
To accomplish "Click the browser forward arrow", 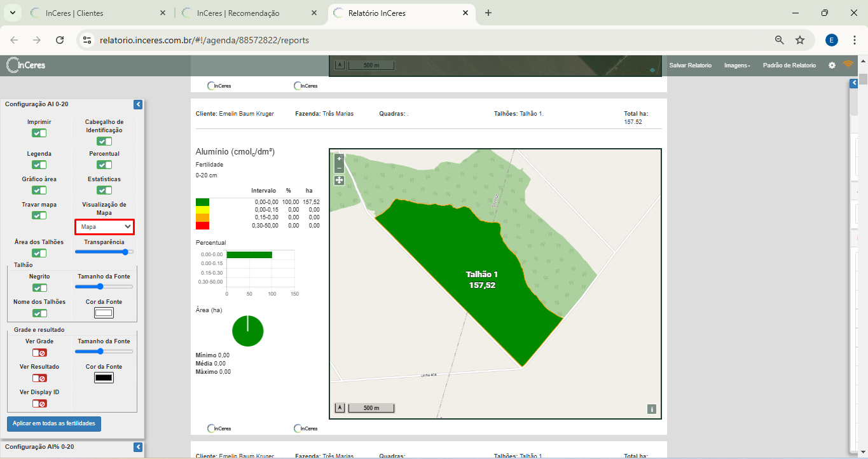I will point(37,40).
